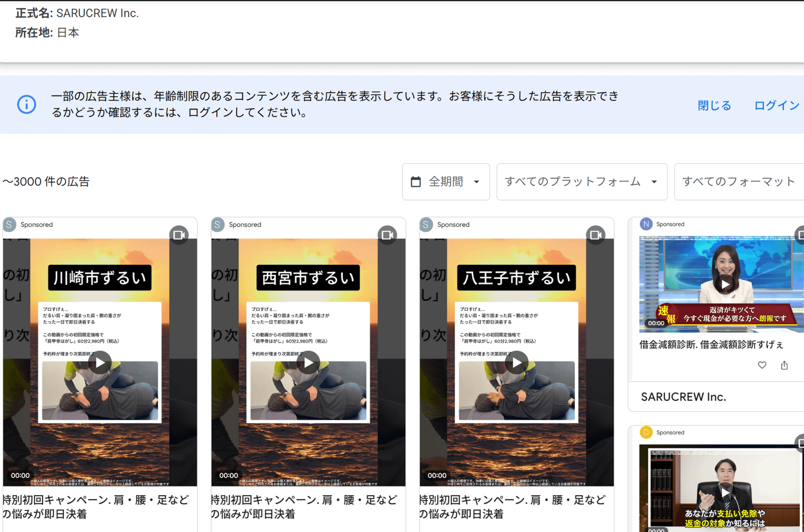Click Sponsored label on the D advertiser card
The width and height of the screenshot is (804, 532).
pyautogui.click(x=670, y=432)
